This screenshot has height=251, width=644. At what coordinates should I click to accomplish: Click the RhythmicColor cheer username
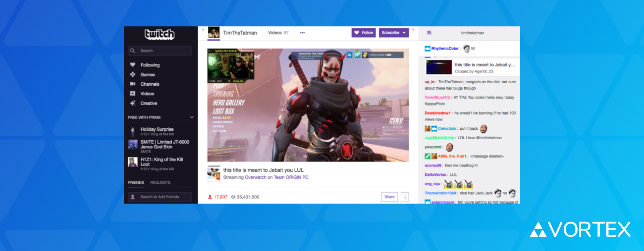point(445,49)
